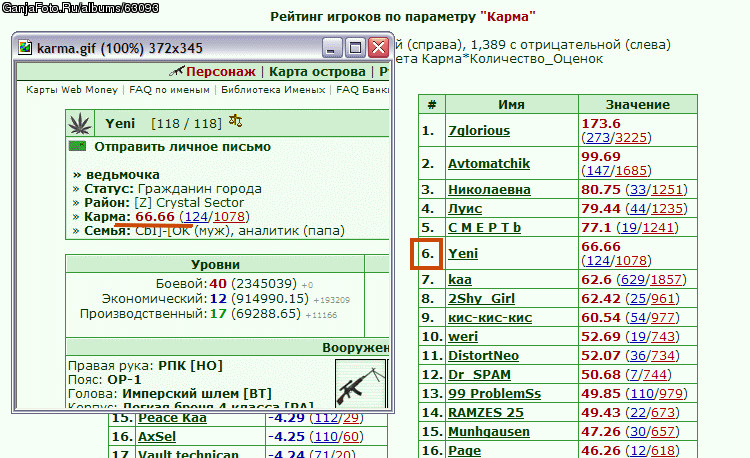Open Карты Web Money link
750x458 pixels.
pos(72,90)
